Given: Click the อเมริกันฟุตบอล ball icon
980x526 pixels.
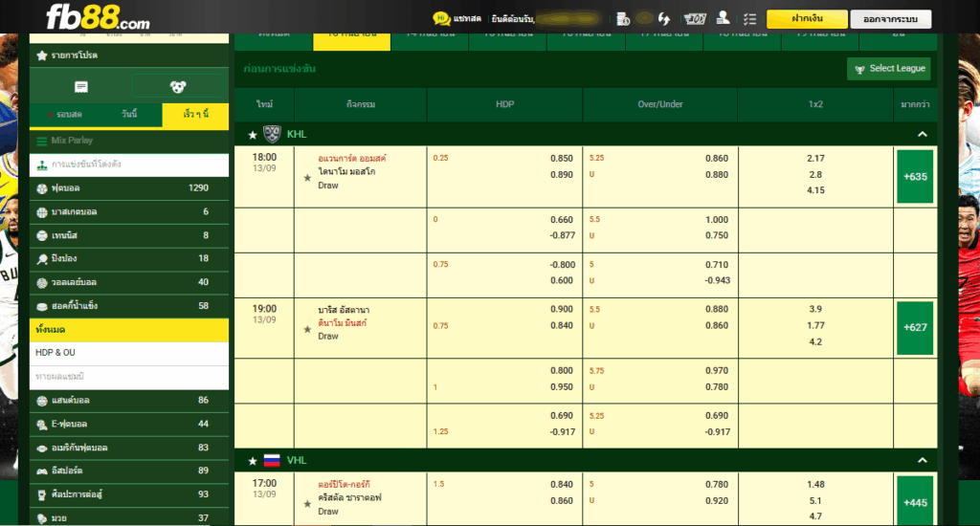Looking at the screenshot, I should point(42,449).
